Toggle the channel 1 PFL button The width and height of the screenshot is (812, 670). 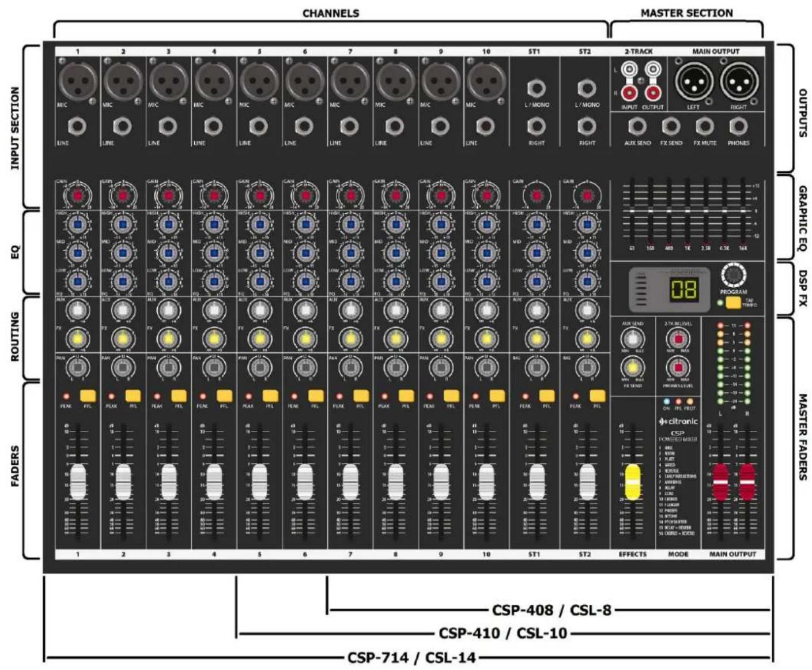tap(88, 396)
